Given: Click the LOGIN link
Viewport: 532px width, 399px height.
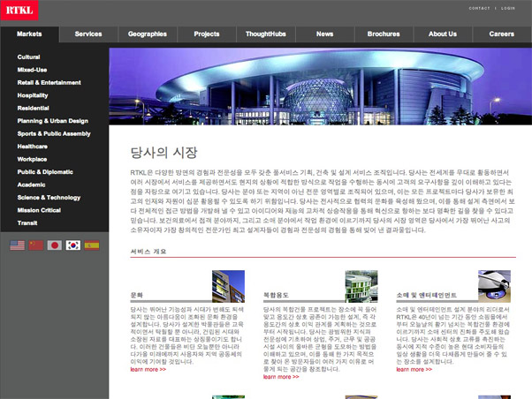Looking at the screenshot, I should pos(507,8).
